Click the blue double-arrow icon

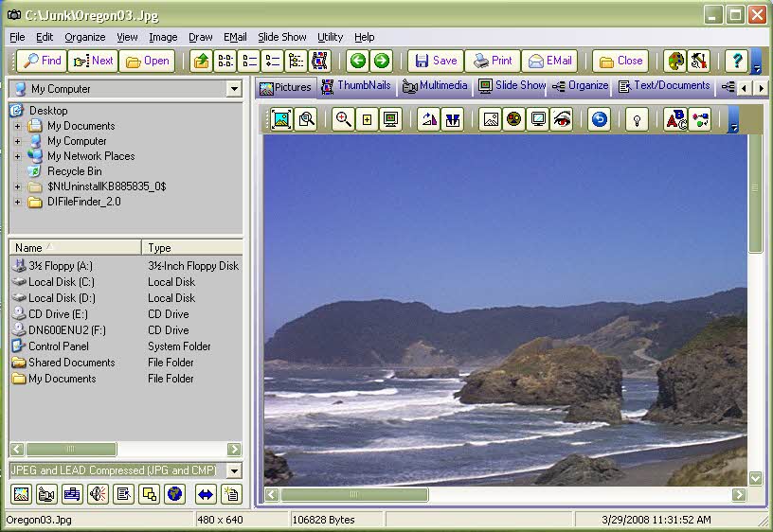coord(205,493)
